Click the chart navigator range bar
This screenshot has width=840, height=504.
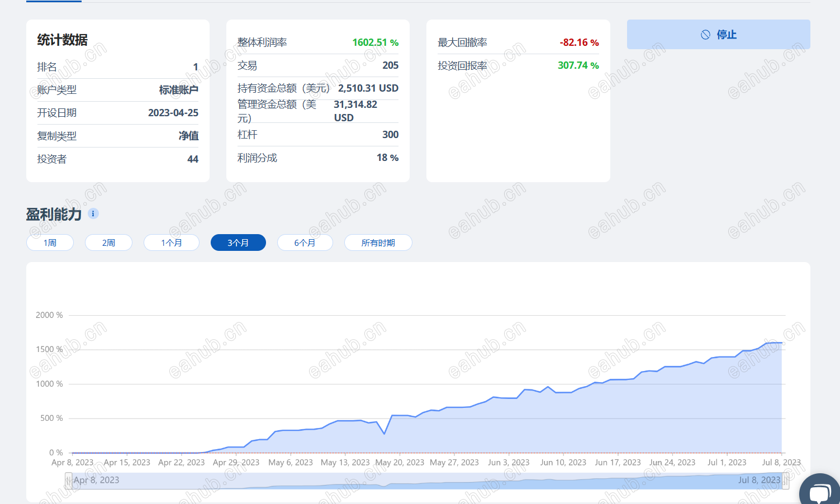[x=427, y=481]
